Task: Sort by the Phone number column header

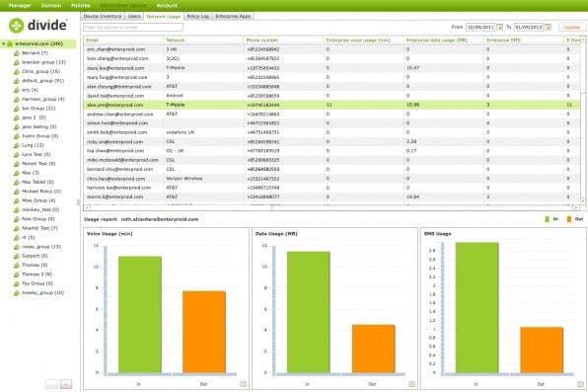Action: coord(283,40)
